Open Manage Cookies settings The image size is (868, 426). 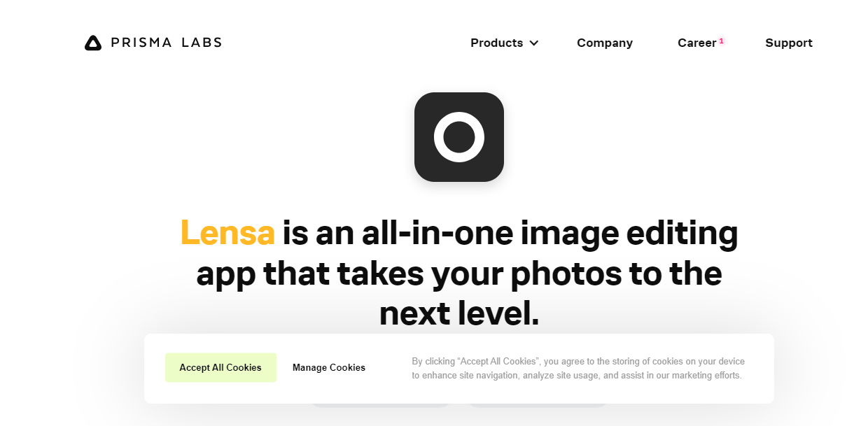click(329, 367)
